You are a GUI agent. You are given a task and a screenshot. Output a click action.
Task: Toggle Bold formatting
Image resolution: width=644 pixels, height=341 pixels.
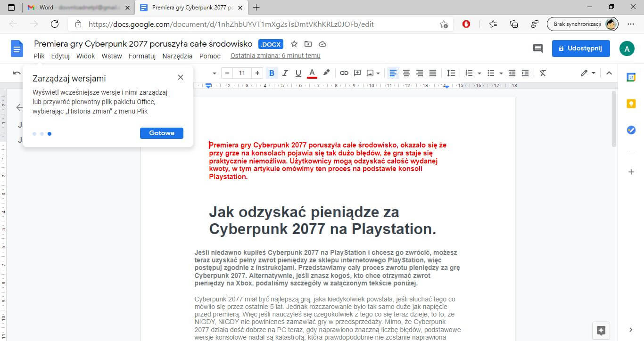point(272,73)
